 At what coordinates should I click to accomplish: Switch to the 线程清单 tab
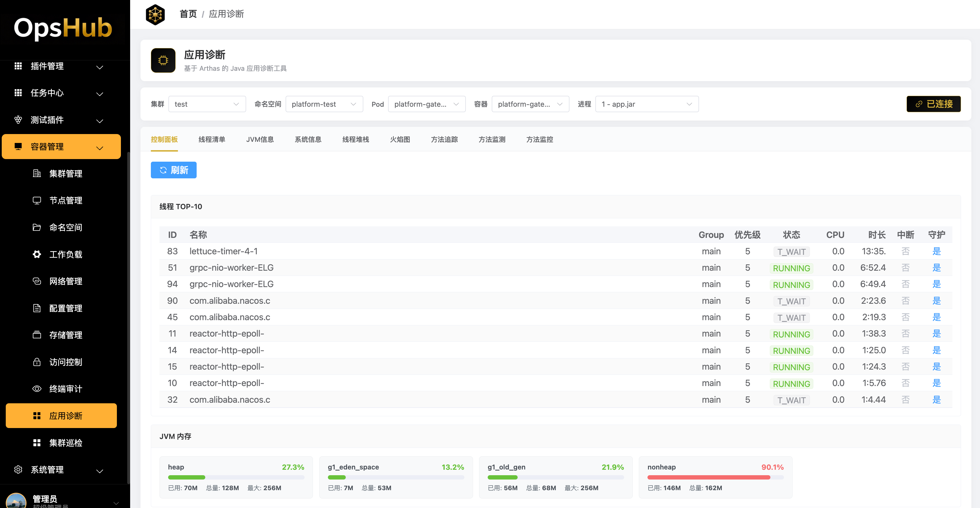click(212, 140)
